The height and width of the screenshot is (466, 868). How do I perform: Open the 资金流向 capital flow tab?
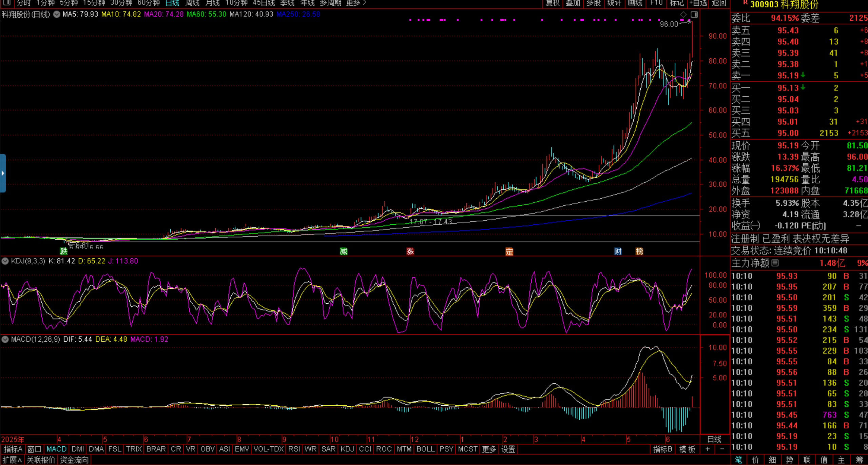click(74, 460)
